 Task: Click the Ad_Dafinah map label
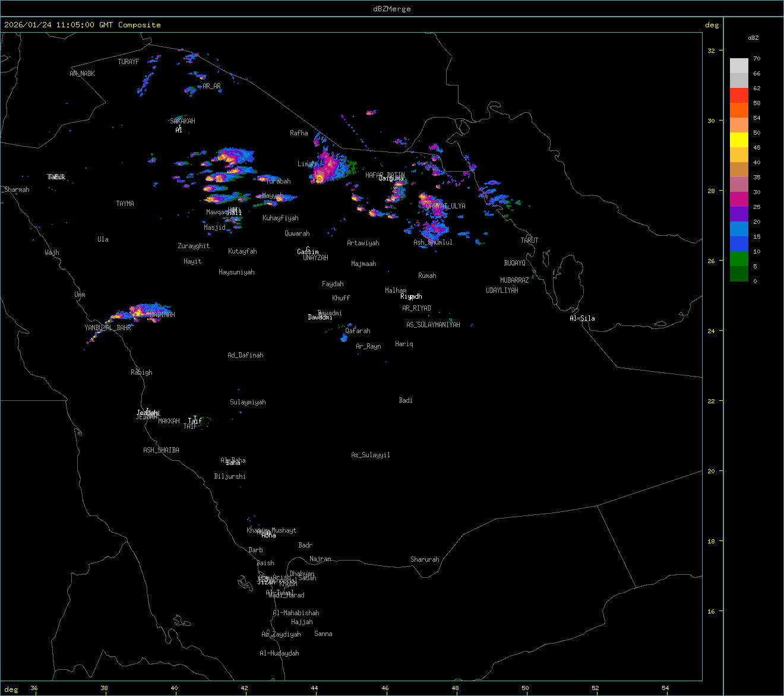(245, 355)
